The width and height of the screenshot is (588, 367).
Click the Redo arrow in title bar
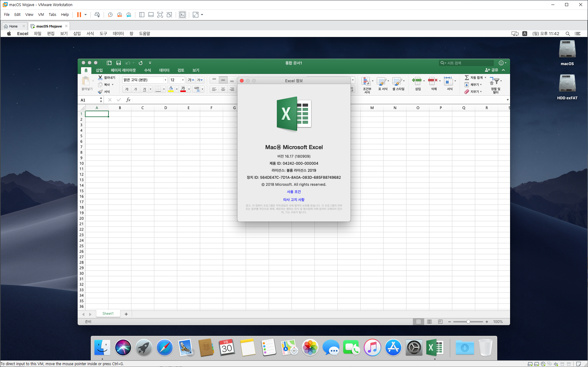click(x=141, y=63)
